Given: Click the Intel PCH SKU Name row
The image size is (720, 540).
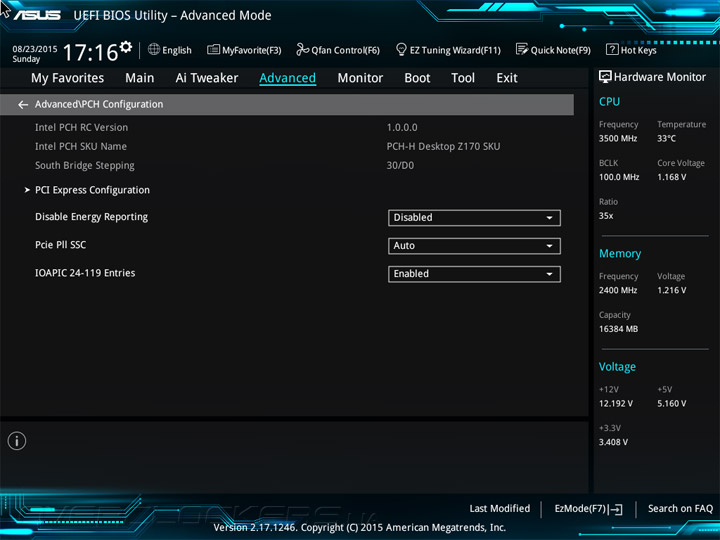Looking at the screenshot, I should tap(81, 146).
